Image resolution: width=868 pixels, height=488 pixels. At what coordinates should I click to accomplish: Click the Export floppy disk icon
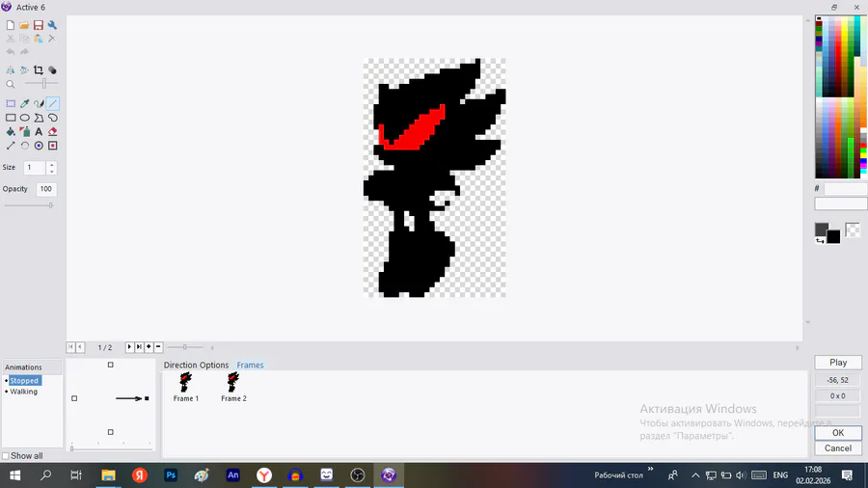pos(39,25)
